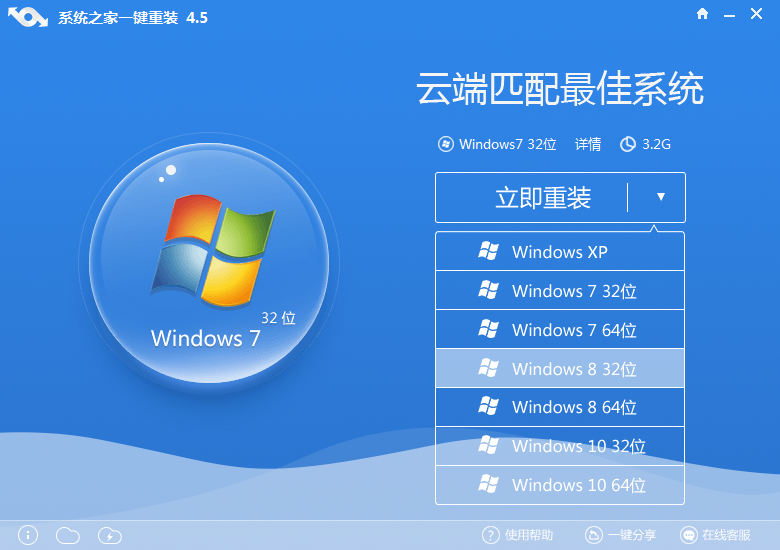The width and height of the screenshot is (780, 550).
Task: Open the cloud icon in bottom bar
Action: (68, 535)
